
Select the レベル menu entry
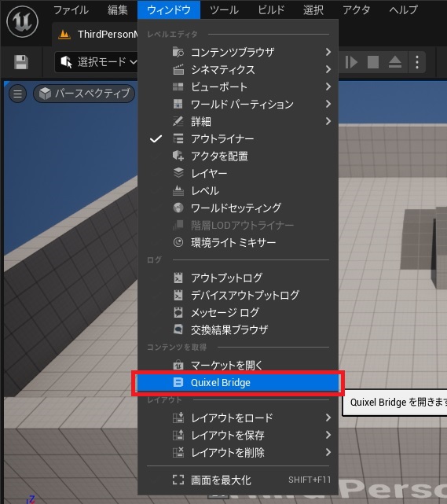click(x=238, y=190)
